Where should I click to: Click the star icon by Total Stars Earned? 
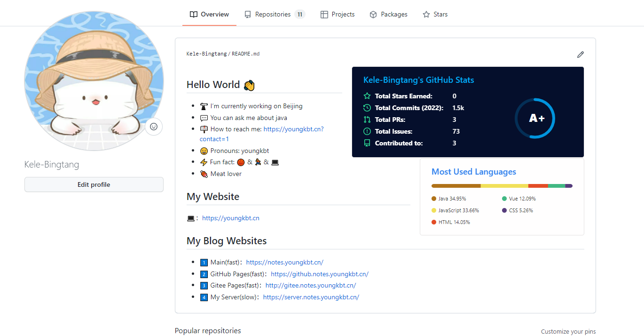pos(367,96)
